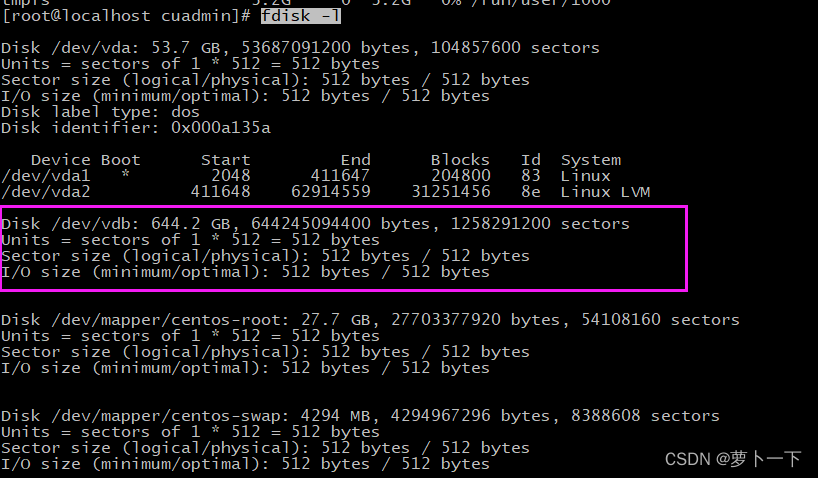Select the "/dev/vda2" partition name
The width and height of the screenshot is (818, 478).
pyautogui.click(x=46, y=192)
